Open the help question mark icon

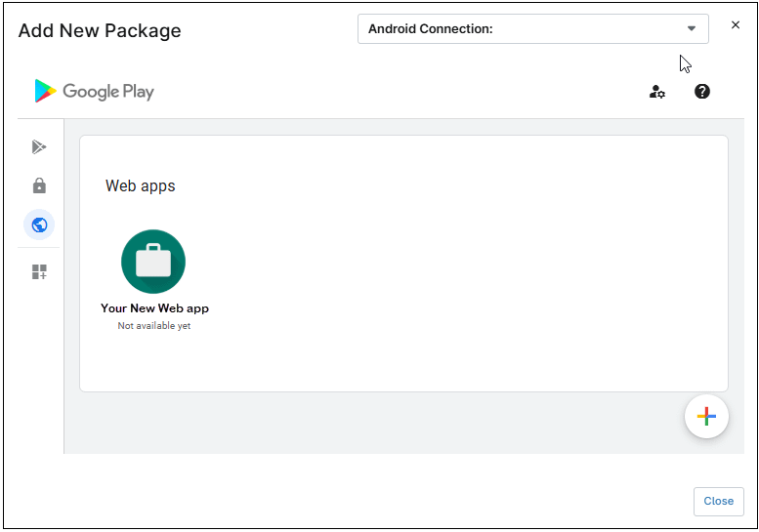[x=702, y=92]
